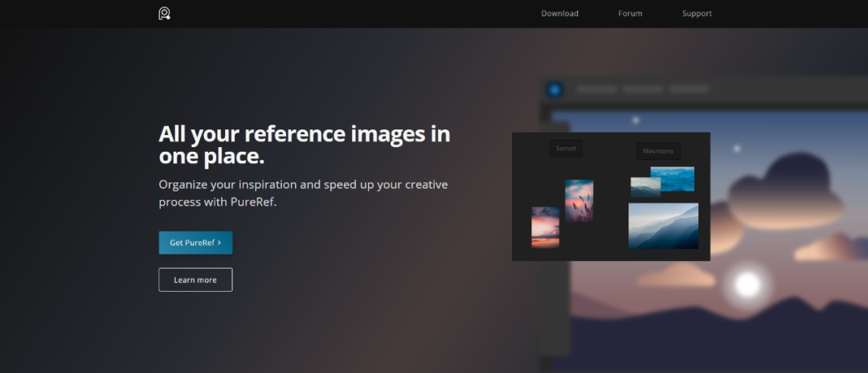Click the Get PureRef button
Screen dimensions: 868x373
point(195,243)
